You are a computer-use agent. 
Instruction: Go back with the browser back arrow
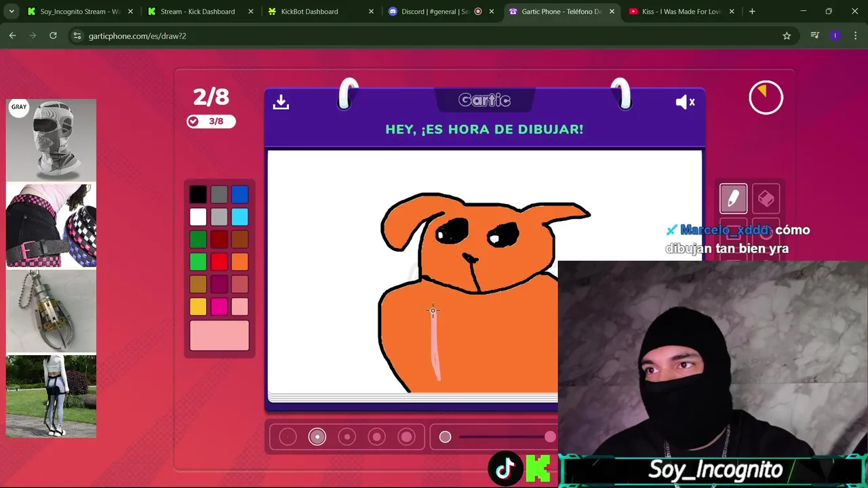point(12,36)
